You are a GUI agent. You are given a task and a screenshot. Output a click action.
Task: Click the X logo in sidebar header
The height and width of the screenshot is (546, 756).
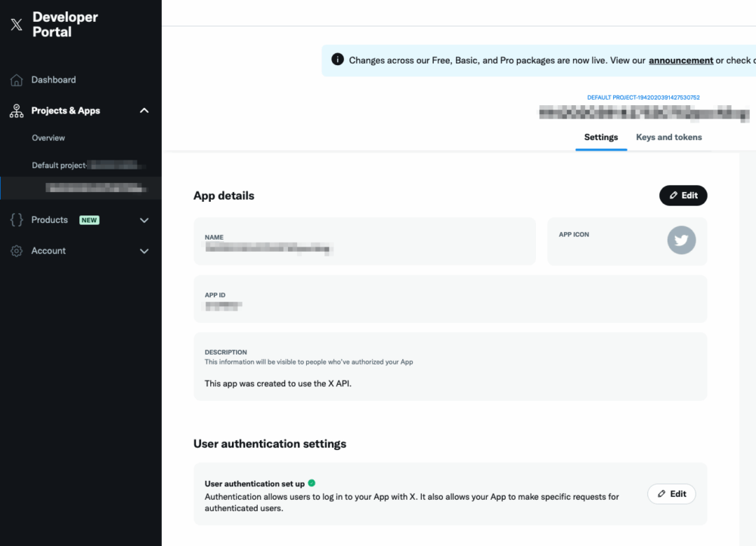(x=17, y=24)
